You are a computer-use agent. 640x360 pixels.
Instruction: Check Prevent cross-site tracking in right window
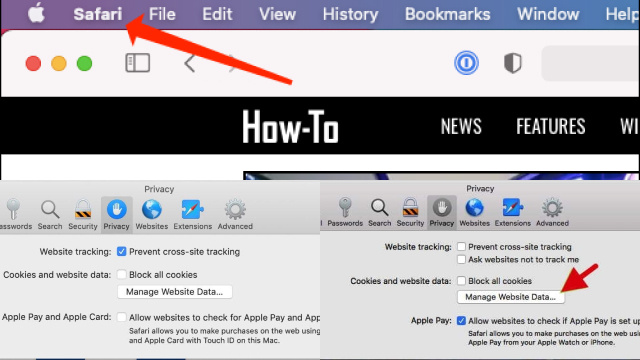click(x=461, y=247)
